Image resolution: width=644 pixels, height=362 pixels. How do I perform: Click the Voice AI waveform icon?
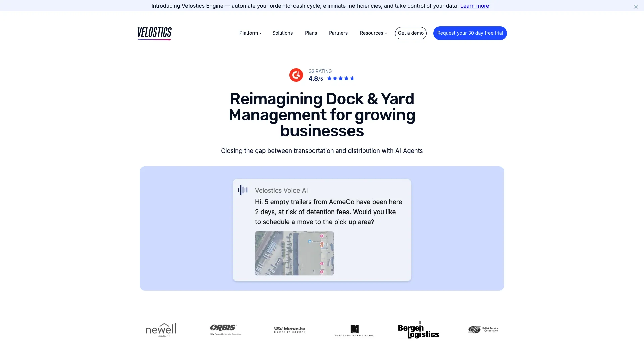click(x=243, y=190)
